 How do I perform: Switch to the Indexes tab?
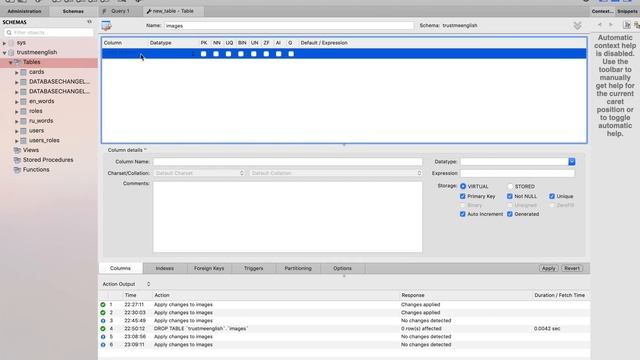tap(164, 268)
